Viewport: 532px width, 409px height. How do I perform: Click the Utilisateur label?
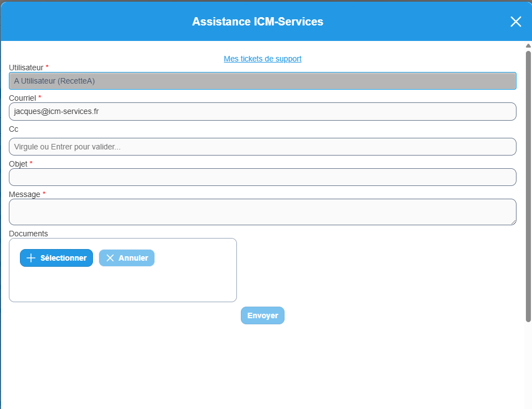tap(26, 68)
